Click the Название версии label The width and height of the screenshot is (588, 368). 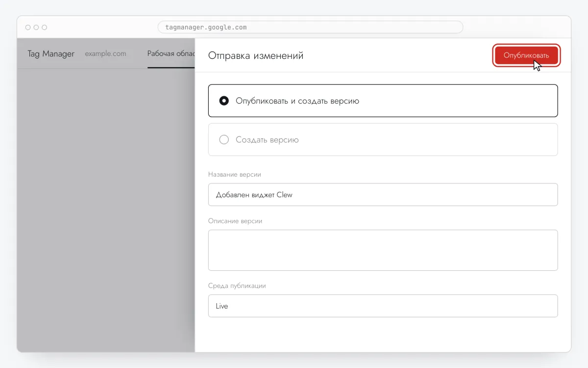click(235, 174)
